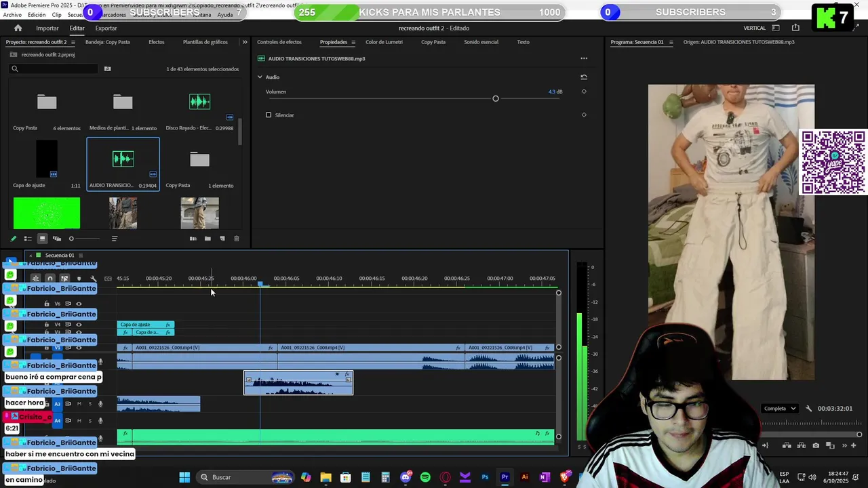Image resolution: width=868 pixels, height=488 pixels.
Task: Open the Importar workspace tab
Action: click(47, 28)
